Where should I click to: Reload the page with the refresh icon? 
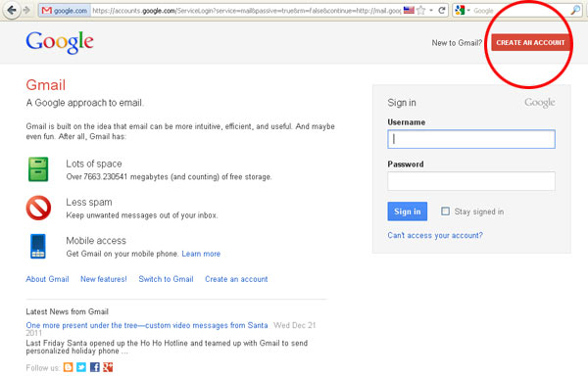pos(442,10)
